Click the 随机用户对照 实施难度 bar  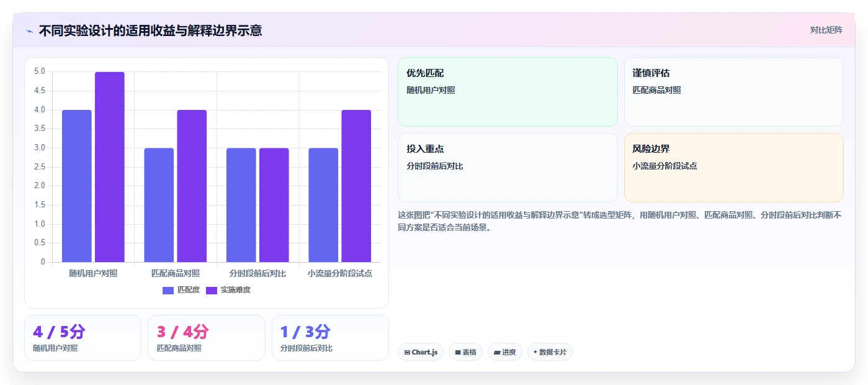click(110, 167)
